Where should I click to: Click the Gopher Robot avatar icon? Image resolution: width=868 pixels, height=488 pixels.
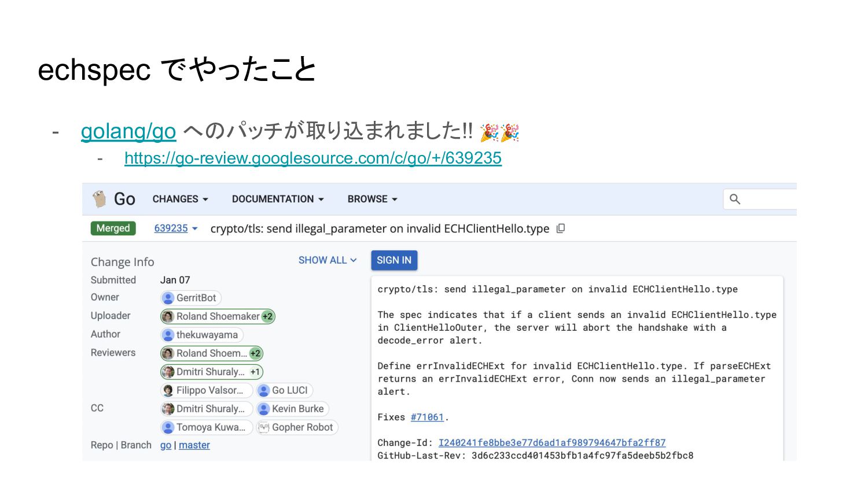click(263, 427)
